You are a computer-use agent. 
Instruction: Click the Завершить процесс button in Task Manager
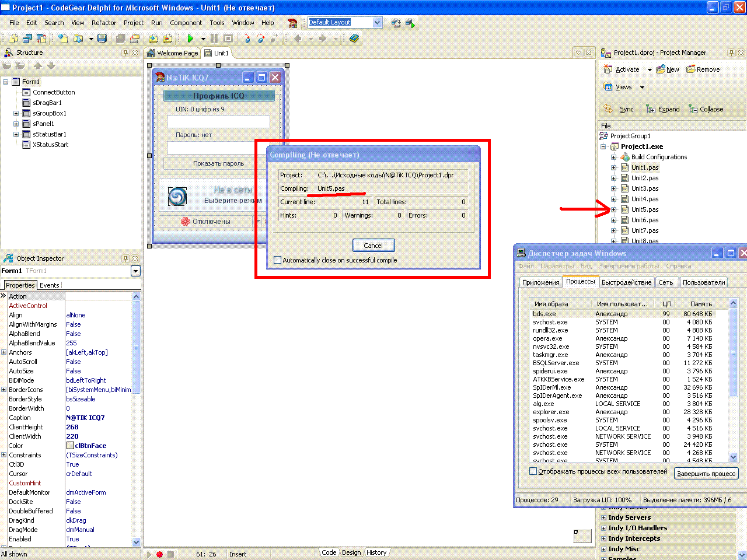tap(706, 474)
